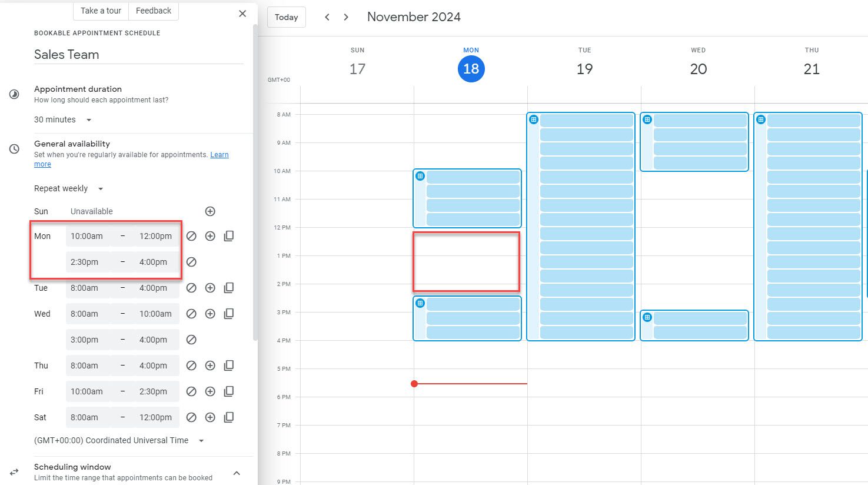Edit Monday's 2:30pm start time field
The width and height of the screenshot is (868, 485).
(84, 262)
